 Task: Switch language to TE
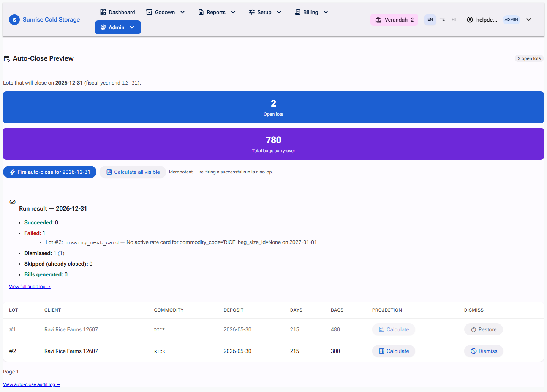tap(442, 20)
